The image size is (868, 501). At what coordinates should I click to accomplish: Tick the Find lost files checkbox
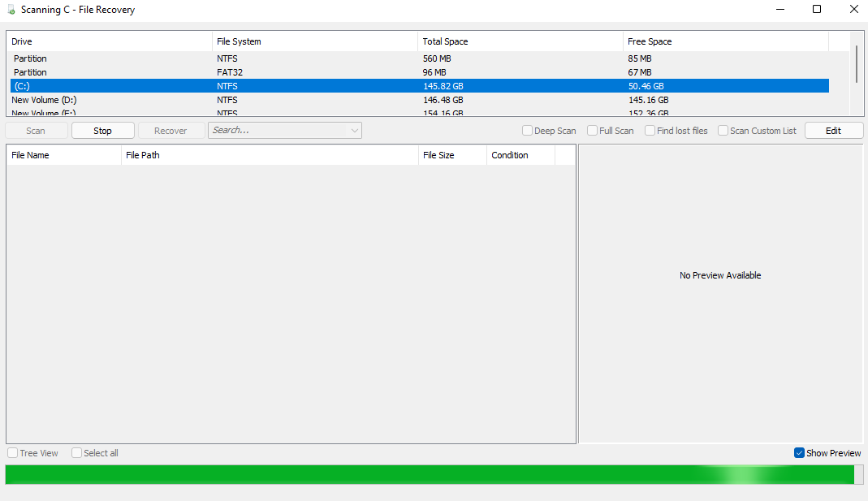pyautogui.click(x=650, y=131)
